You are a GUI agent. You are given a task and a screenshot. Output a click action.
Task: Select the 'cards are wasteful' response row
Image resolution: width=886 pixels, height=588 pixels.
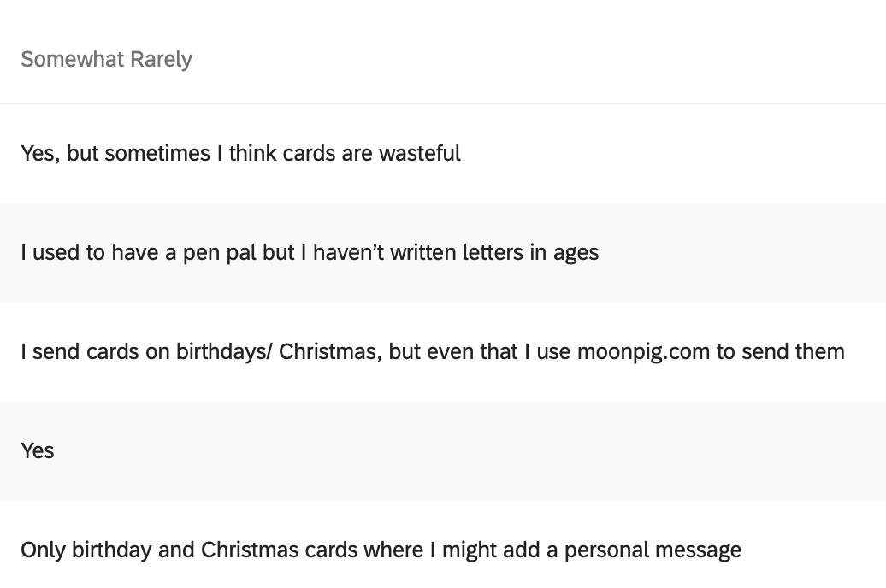point(442,154)
